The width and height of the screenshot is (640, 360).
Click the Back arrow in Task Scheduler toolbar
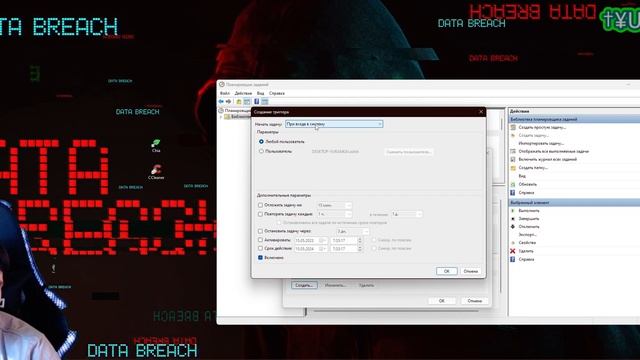coord(221,101)
